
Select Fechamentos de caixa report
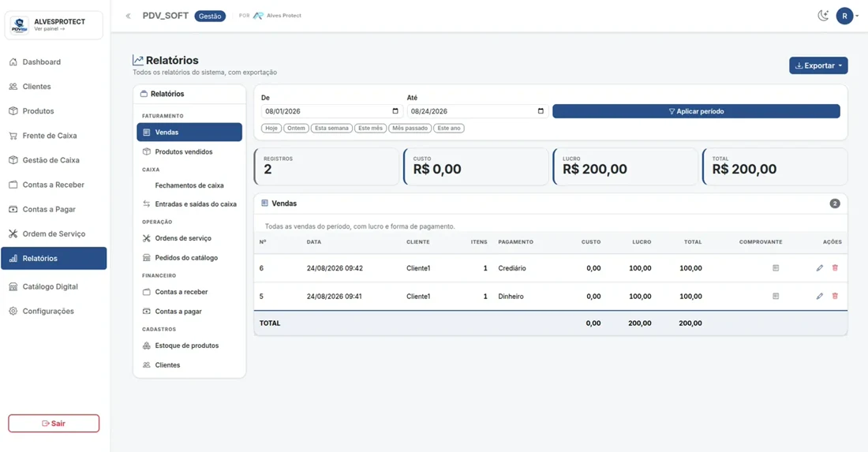tap(189, 185)
